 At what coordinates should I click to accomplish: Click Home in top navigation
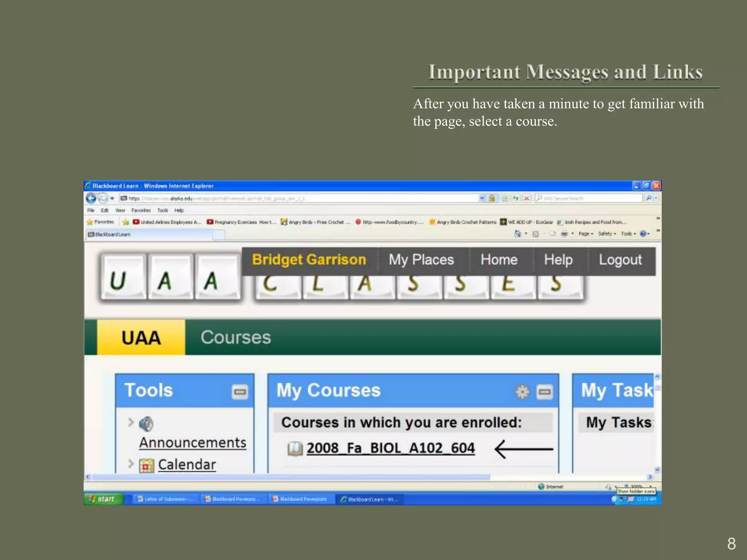499,260
